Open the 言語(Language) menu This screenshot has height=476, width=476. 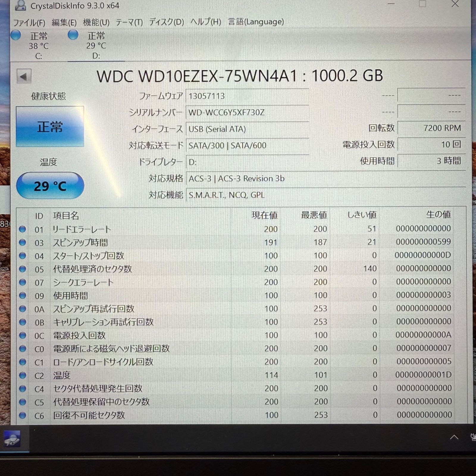point(256,21)
